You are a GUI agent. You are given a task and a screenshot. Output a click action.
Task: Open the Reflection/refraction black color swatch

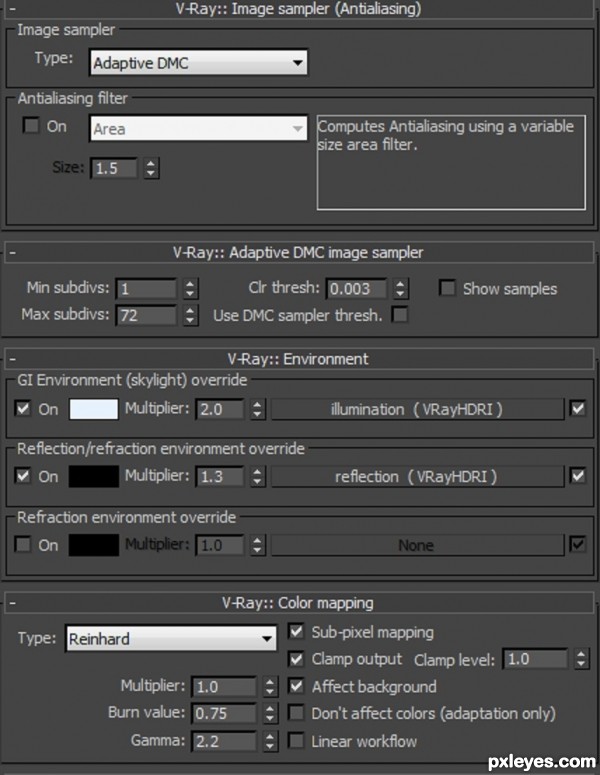pyautogui.click(x=93, y=476)
